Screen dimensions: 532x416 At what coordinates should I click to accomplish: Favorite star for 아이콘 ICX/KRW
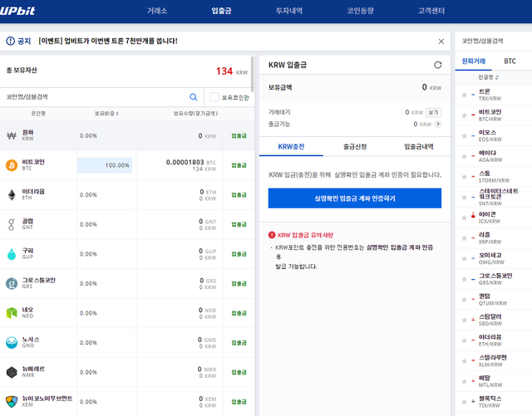pos(464,218)
